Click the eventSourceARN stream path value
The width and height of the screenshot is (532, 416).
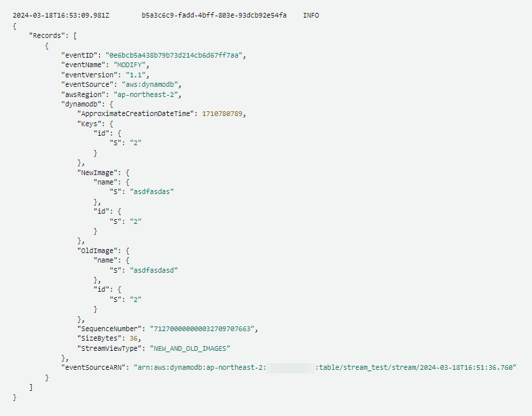point(415,368)
